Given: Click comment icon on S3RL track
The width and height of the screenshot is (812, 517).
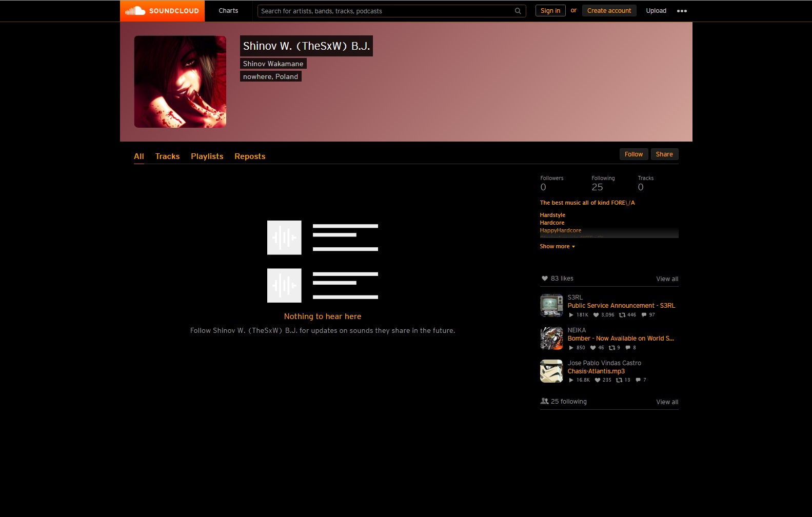Looking at the screenshot, I should [x=644, y=315].
